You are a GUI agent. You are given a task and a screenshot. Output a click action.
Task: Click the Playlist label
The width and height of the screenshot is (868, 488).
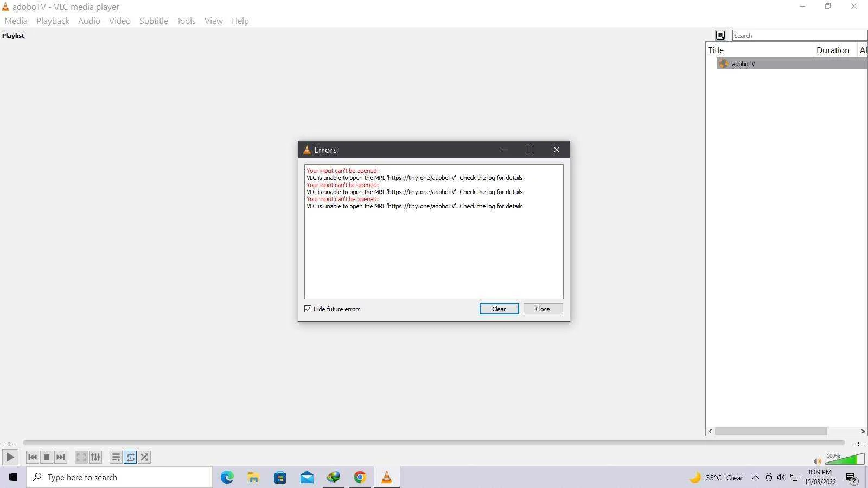(13, 36)
